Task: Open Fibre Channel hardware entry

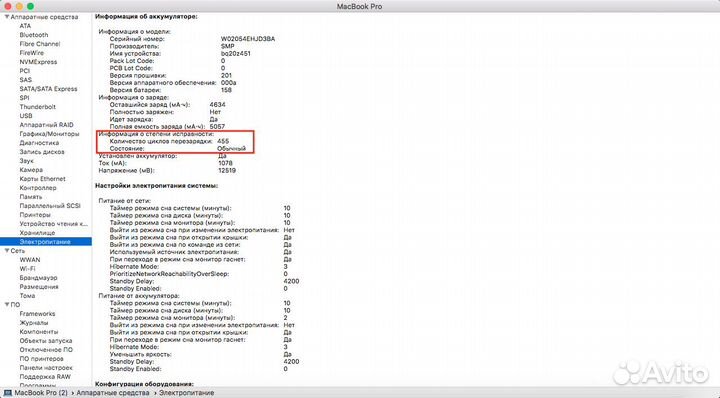Action: pyautogui.click(x=39, y=44)
